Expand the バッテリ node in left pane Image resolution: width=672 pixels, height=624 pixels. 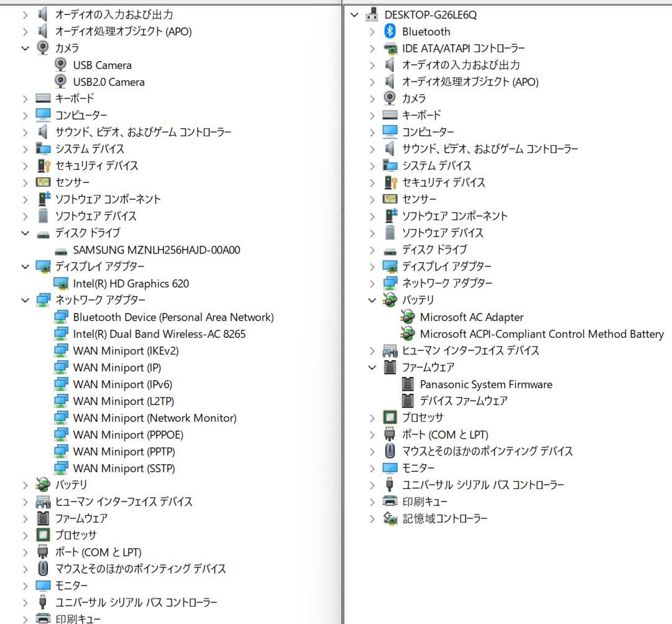[x=25, y=485]
